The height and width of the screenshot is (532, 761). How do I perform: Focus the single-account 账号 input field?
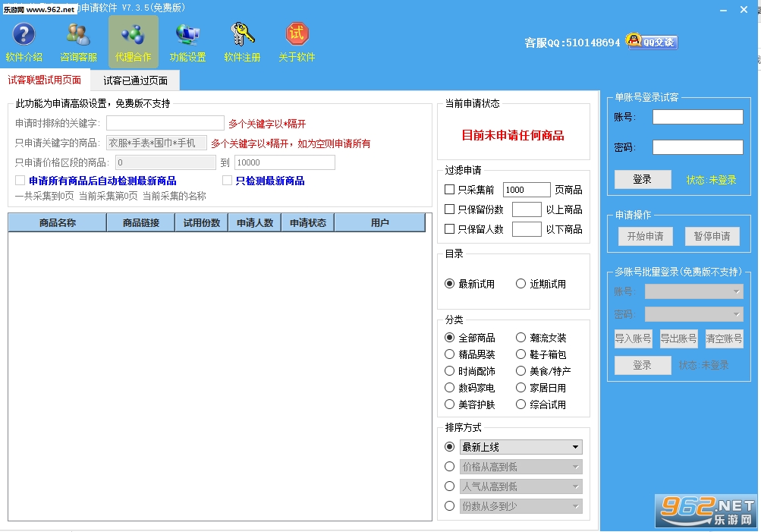tap(698, 117)
